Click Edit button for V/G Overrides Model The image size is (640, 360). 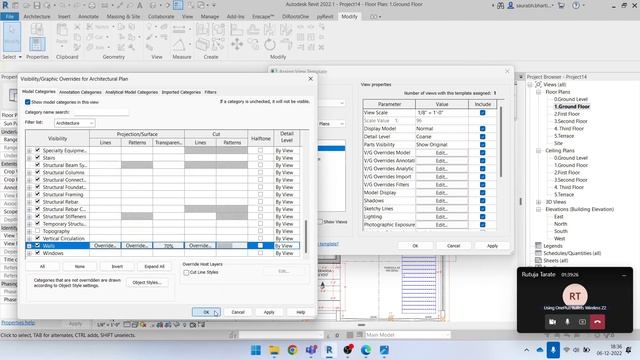442,153
